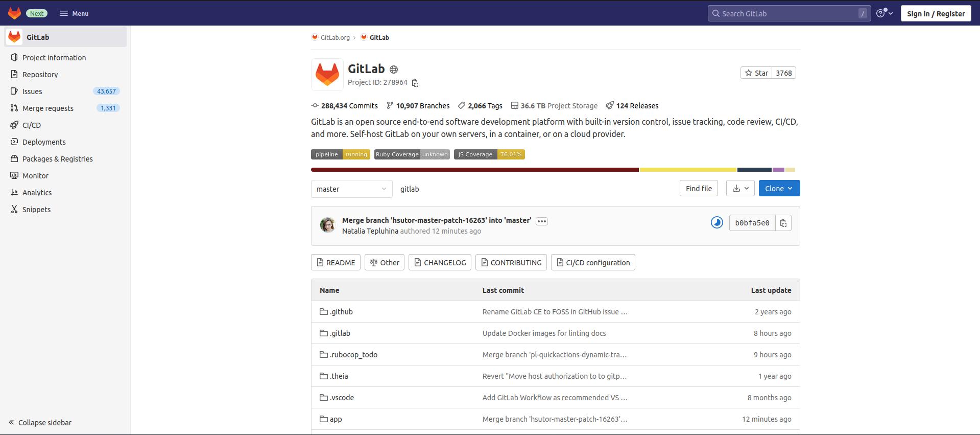The width and height of the screenshot is (980, 435).
Task: Open the README button
Action: coord(336,262)
